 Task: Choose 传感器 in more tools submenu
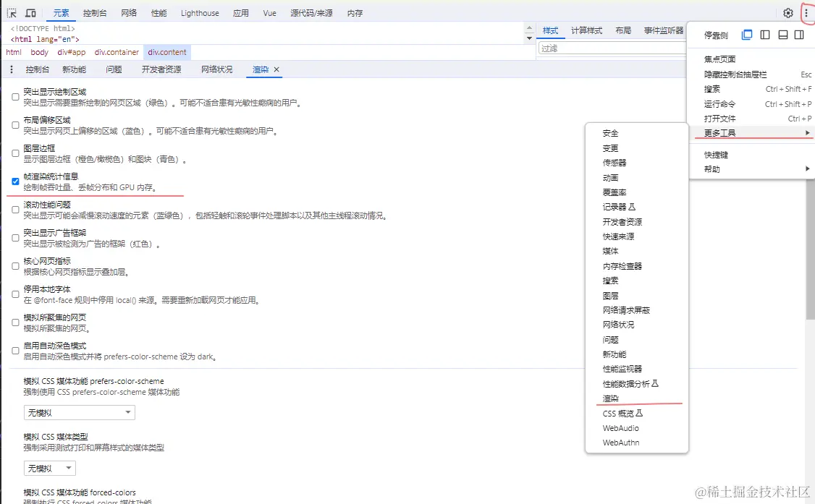[x=637, y=163]
